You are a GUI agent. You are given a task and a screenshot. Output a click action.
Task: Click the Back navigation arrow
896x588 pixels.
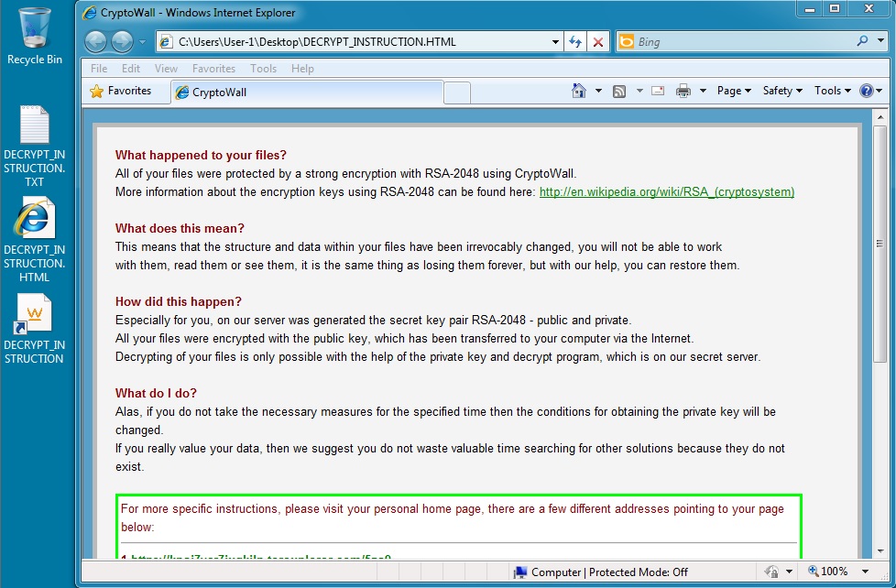point(95,42)
